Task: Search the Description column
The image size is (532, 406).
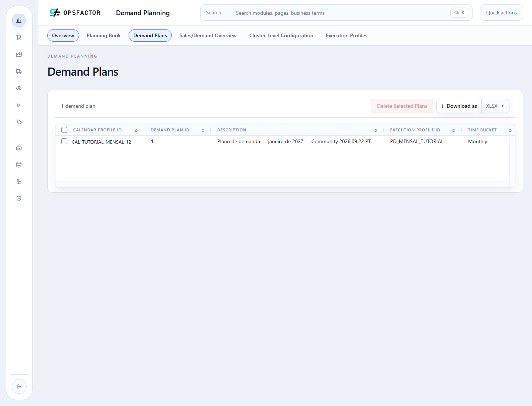Action: pyautogui.click(x=376, y=130)
